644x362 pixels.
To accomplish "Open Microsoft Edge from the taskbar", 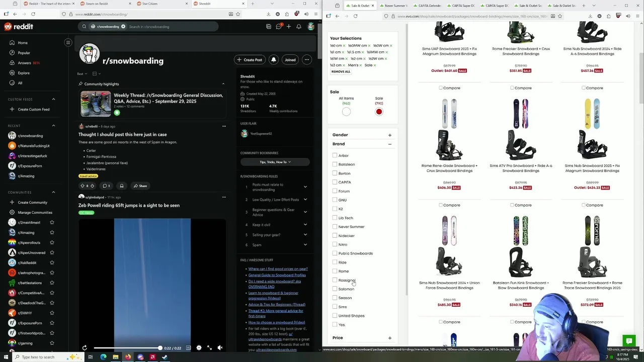I will pyautogui.click(x=103, y=357).
